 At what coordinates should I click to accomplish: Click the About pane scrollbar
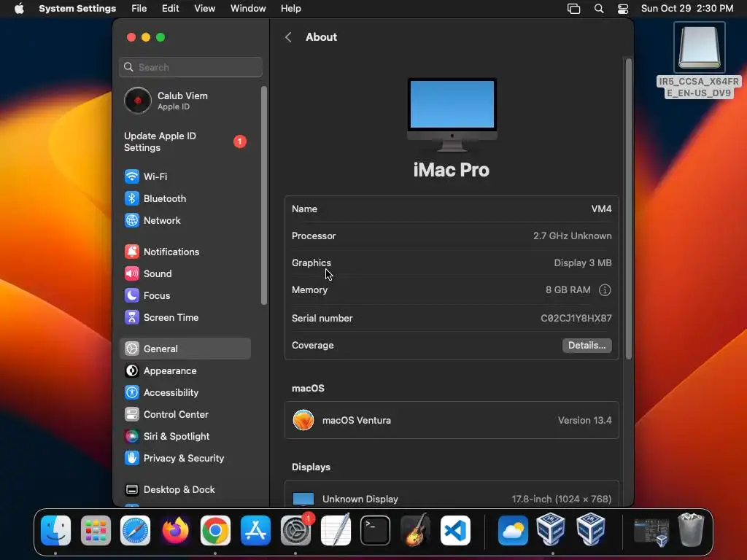coord(628,209)
